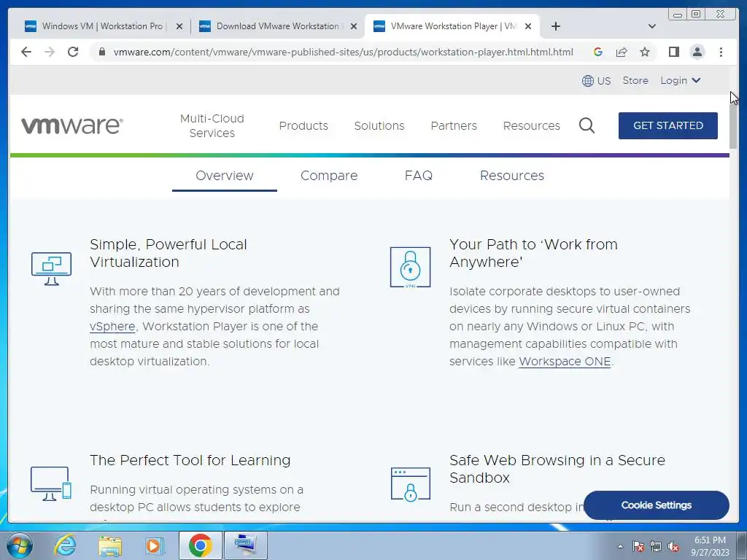This screenshot has height=560, width=747.
Task: Click the 'Work from Anywhere' heading
Action: (533, 253)
